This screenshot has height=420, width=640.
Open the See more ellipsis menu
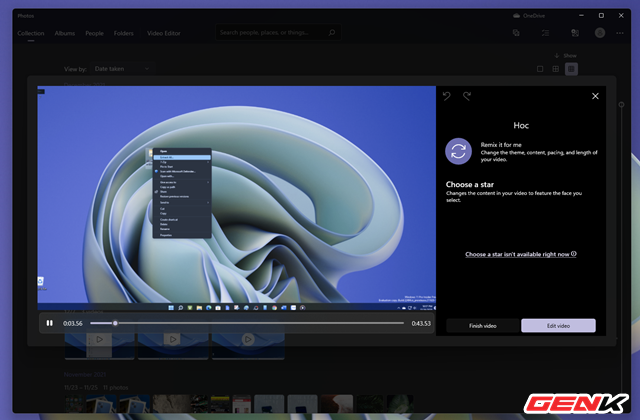[x=620, y=33]
